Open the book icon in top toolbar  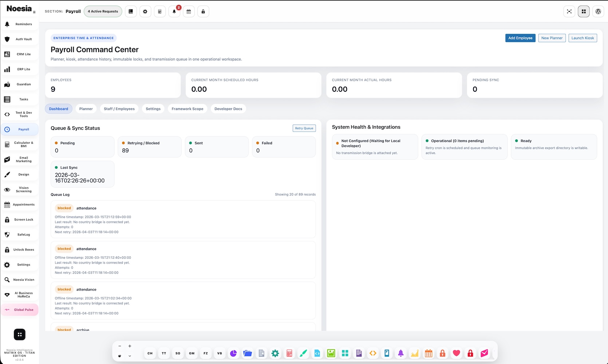[x=131, y=11]
